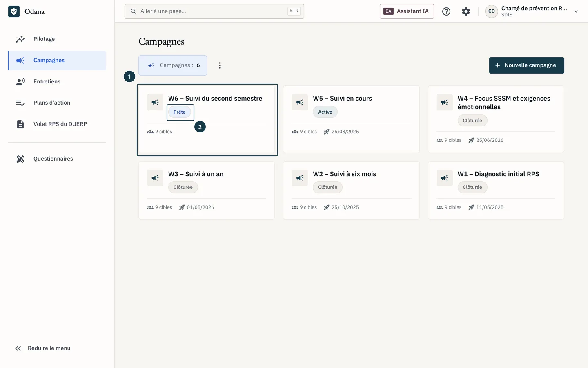The image size is (588, 368).
Task: Click the megaphone icon on W1 card
Action: [x=445, y=178]
